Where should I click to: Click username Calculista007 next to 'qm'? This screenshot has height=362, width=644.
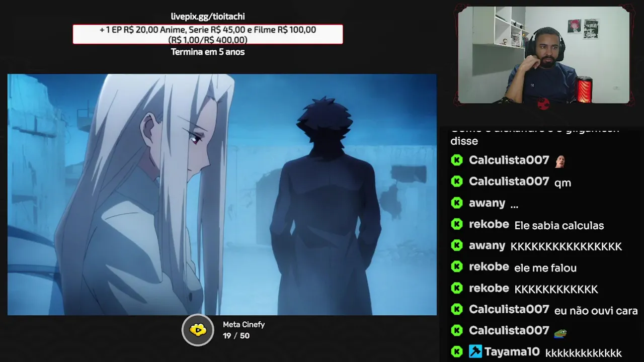[509, 181]
